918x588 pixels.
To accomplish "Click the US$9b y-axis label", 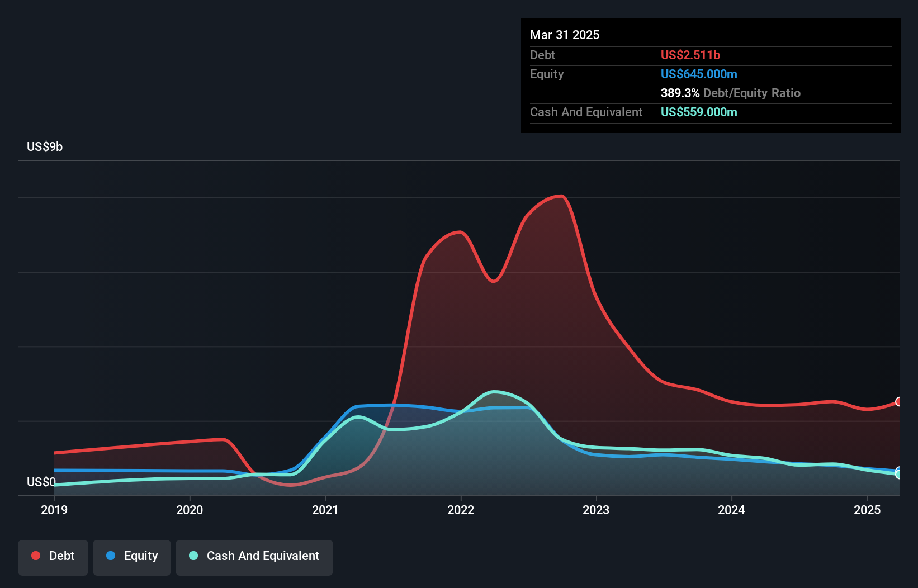I will [45, 147].
